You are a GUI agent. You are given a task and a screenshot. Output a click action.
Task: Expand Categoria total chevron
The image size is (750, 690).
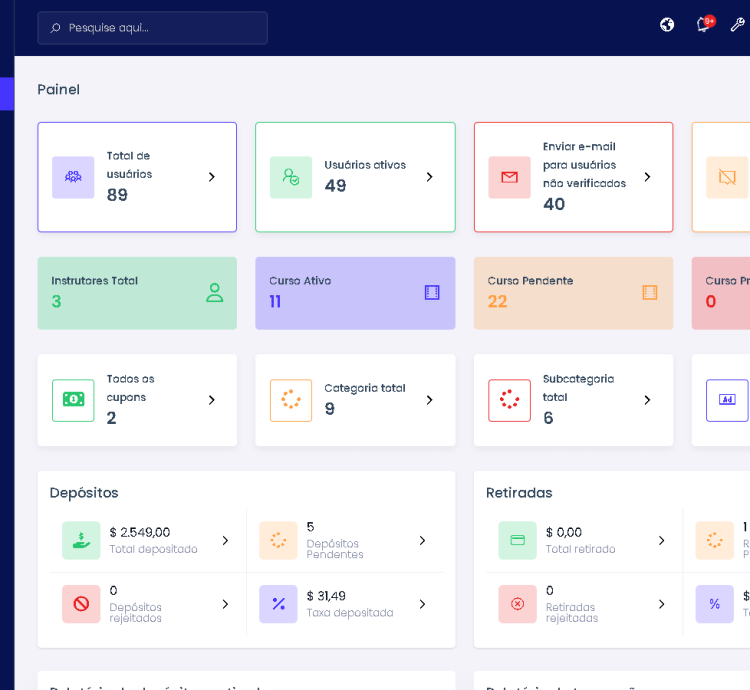(429, 400)
